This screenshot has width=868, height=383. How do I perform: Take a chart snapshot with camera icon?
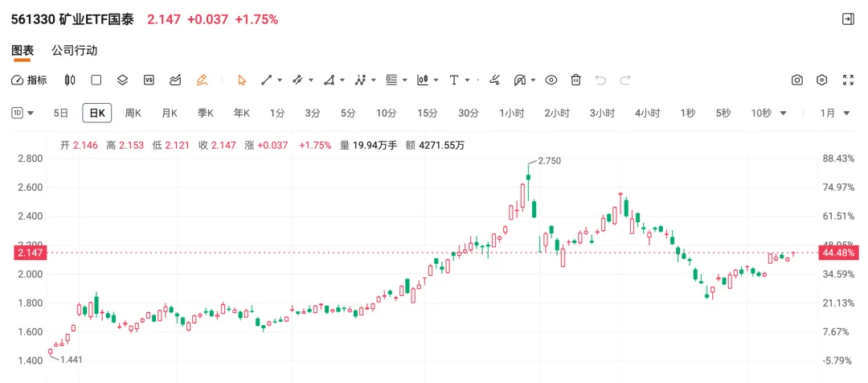point(797,80)
